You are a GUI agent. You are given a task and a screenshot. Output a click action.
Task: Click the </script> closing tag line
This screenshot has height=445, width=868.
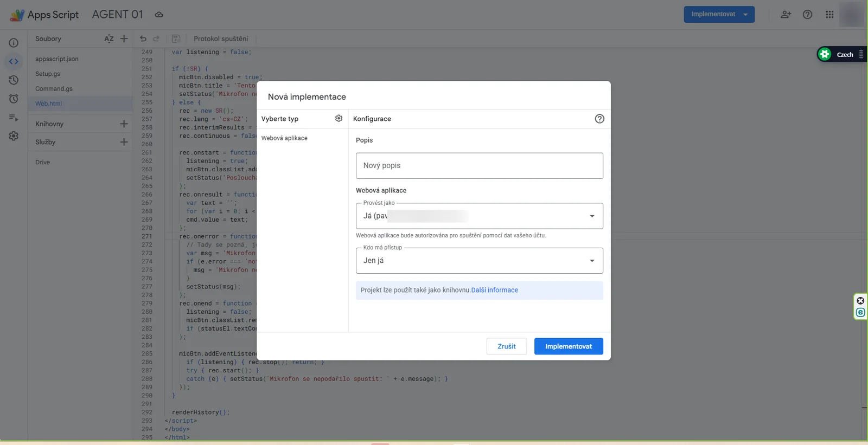pyautogui.click(x=181, y=421)
